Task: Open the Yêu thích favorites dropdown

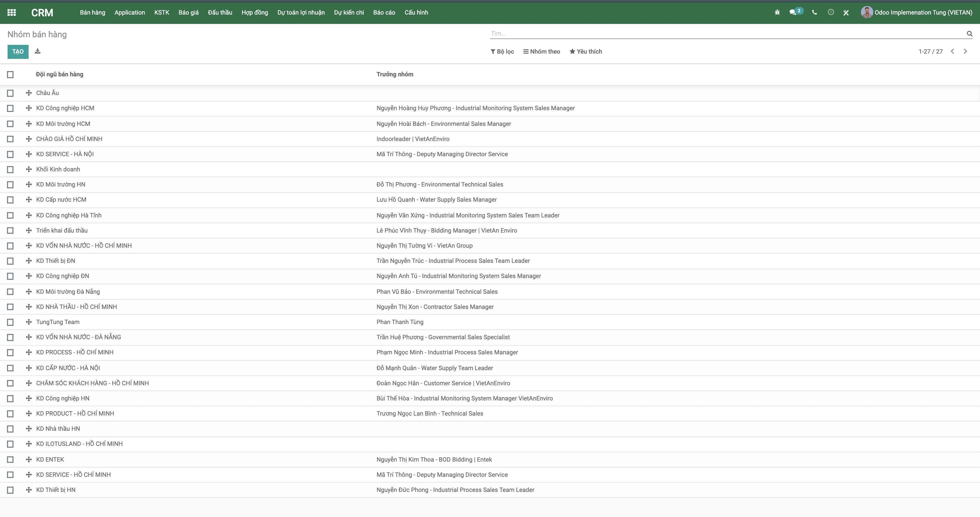Action: coord(585,52)
